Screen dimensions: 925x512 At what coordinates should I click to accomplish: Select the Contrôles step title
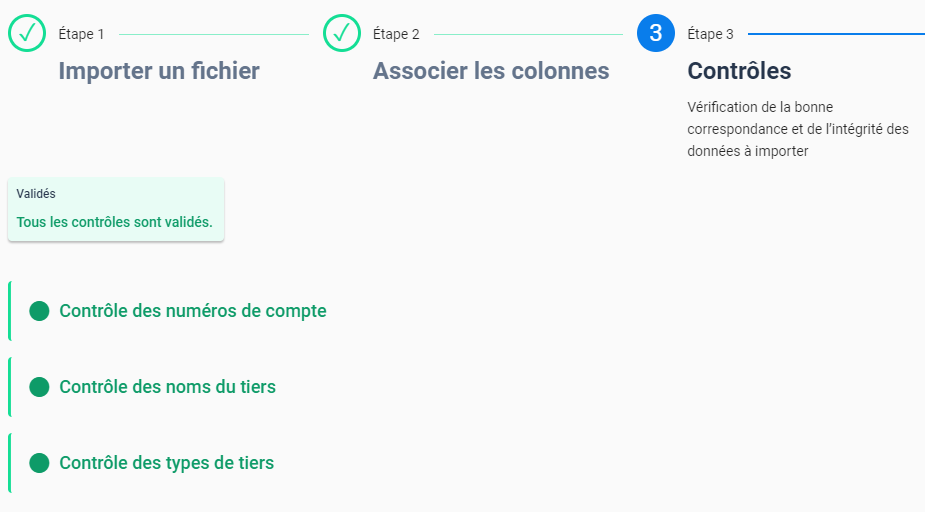point(739,71)
